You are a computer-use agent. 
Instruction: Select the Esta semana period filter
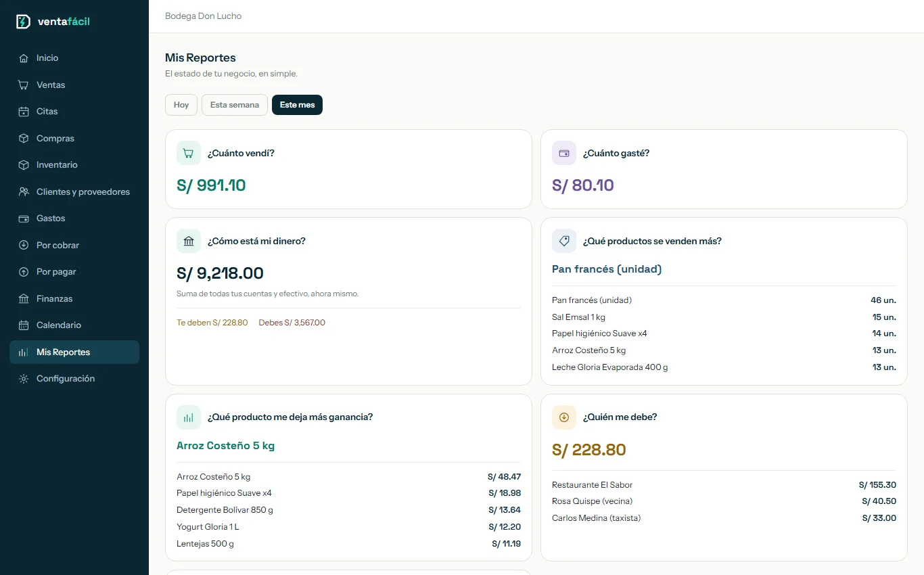pos(235,105)
